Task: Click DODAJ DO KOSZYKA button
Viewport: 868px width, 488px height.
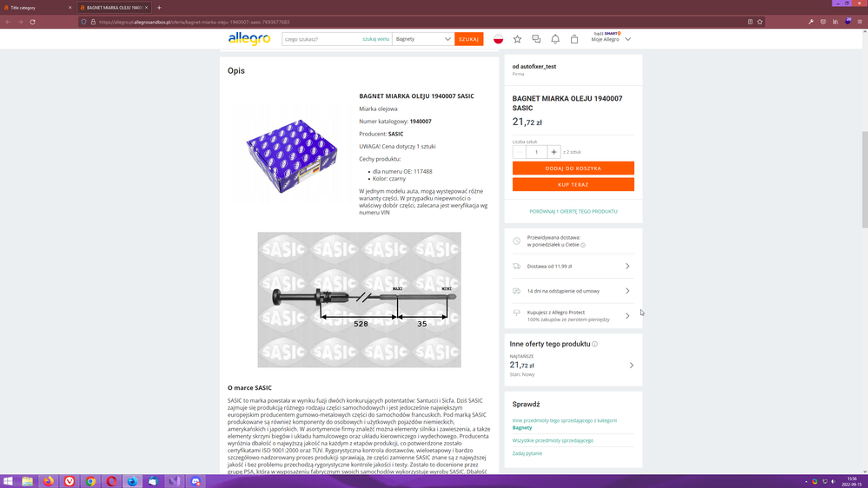Action: click(573, 168)
